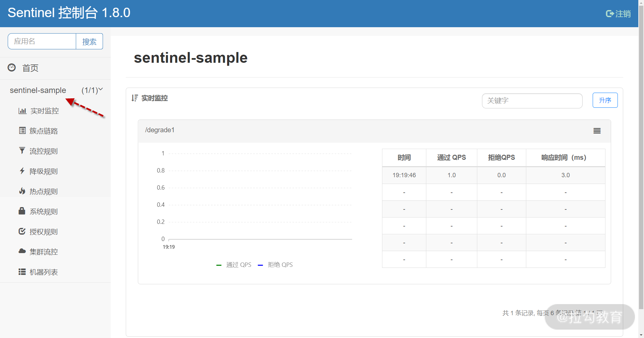Click the checkmark icon for 授权规则
The width and height of the screenshot is (644, 338).
pos(22,232)
